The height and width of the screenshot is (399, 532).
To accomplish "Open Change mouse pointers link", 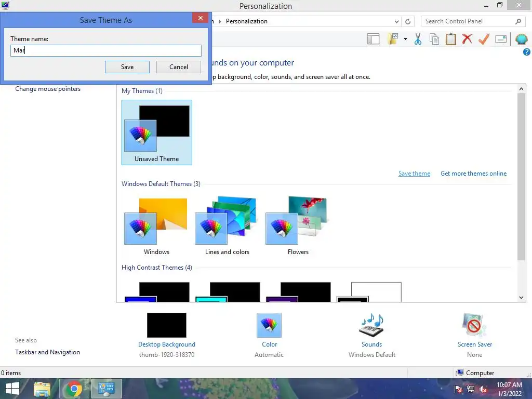I will [x=48, y=89].
